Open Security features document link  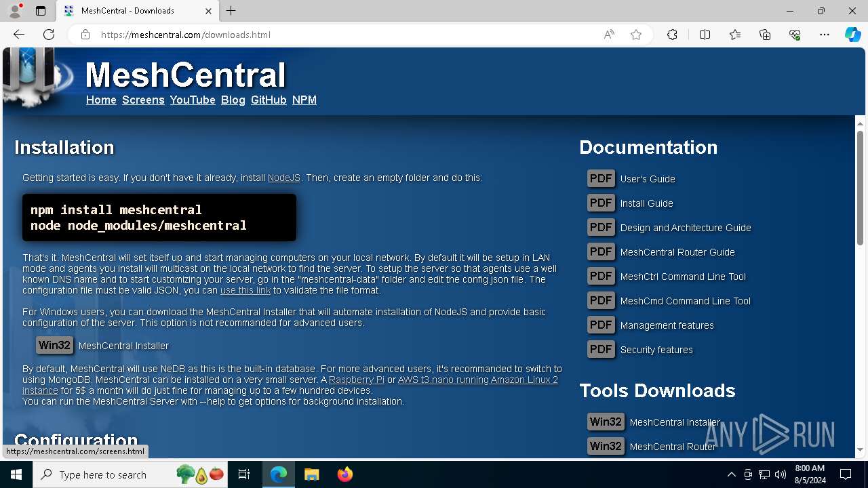click(x=656, y=350)
